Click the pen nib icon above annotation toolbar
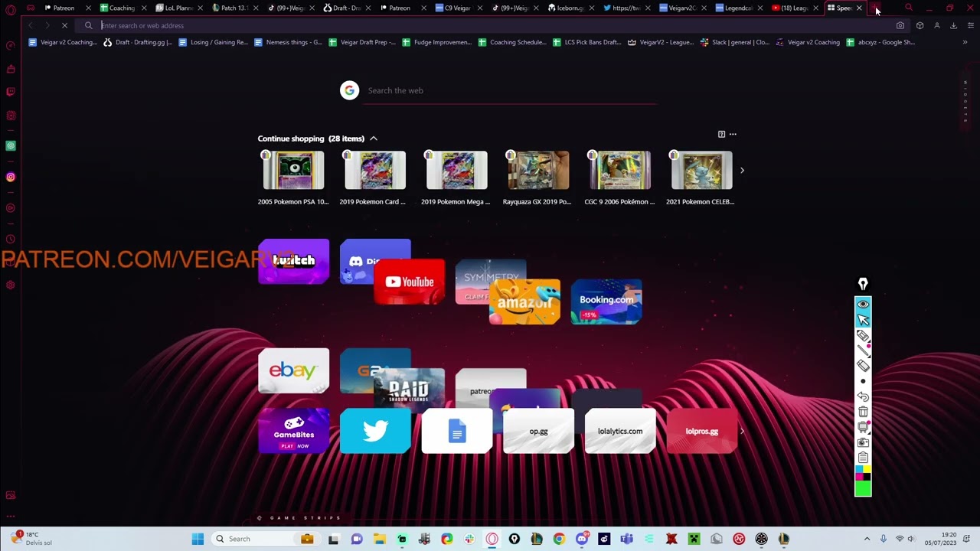 click(x=863, y=285)
